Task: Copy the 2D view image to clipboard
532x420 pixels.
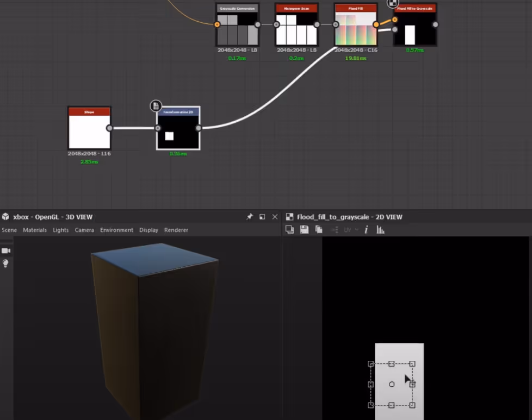Action: [x=319, y=229]
